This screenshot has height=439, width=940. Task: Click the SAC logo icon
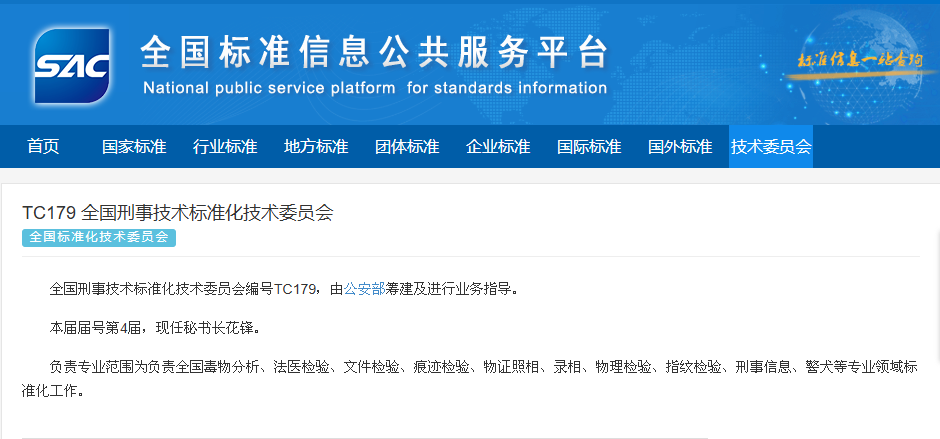click(x=72, y=66)
